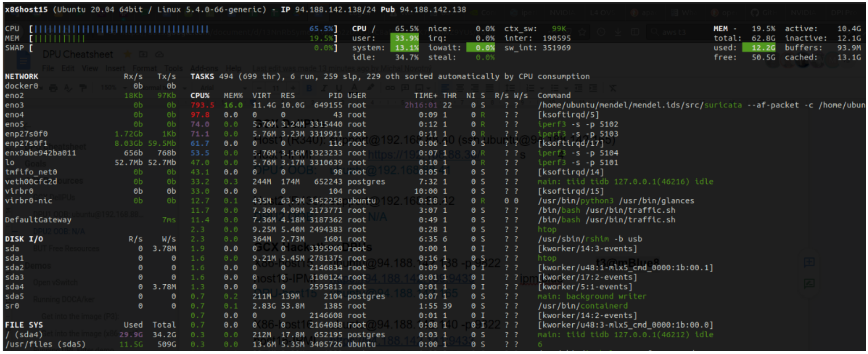Select the iperf3 -s -p 5103 process

[578, 134]
